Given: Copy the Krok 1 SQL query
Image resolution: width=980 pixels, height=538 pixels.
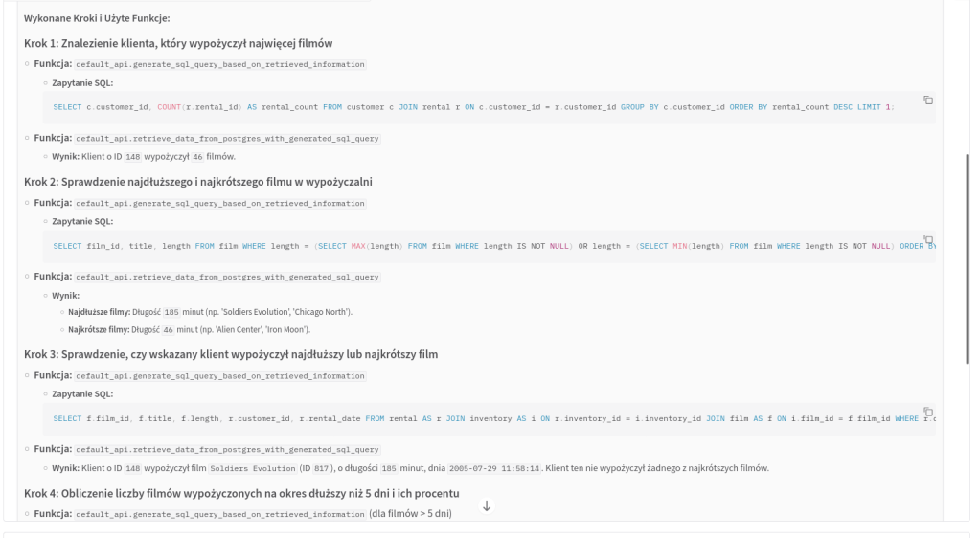Looking at the screenshot, I should point(927,100).
